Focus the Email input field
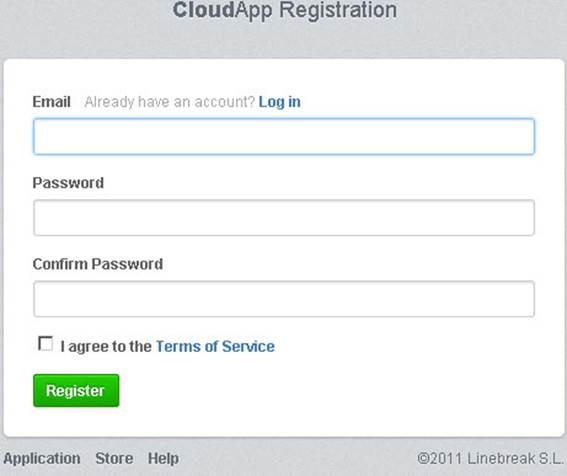 coord(284,136)
